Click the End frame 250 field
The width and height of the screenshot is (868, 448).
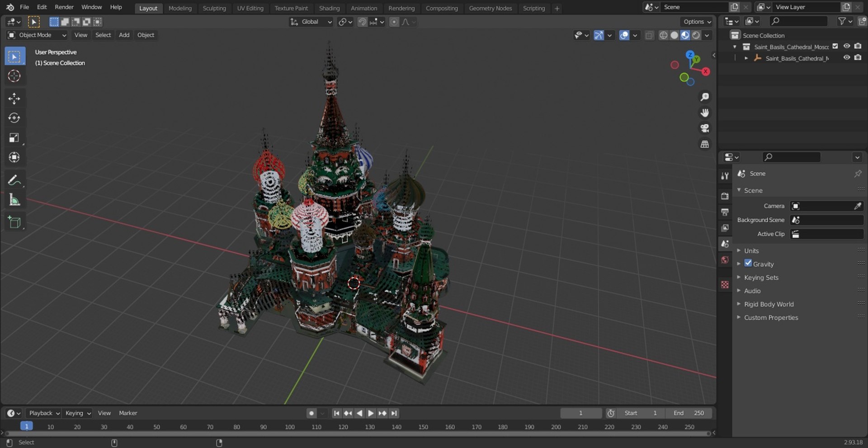[x=689, y=413]
